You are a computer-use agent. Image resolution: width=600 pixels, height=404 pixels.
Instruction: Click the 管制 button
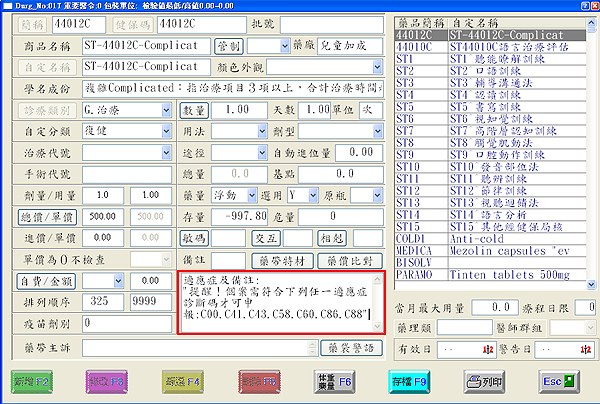tap(228, 47)
